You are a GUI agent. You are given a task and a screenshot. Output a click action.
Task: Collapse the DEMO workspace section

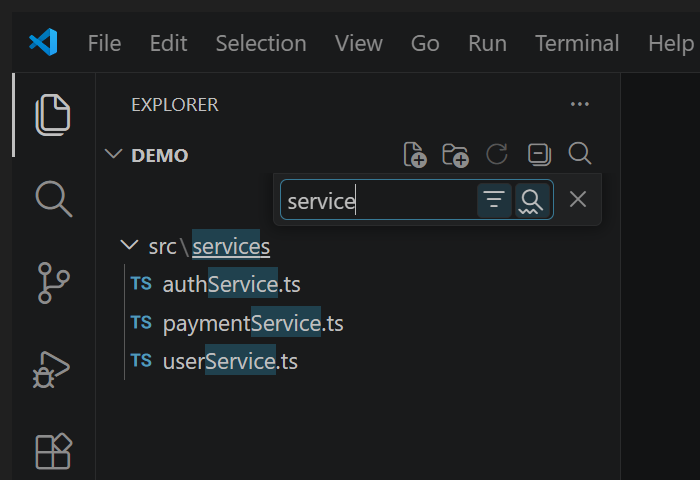point(113,154)
